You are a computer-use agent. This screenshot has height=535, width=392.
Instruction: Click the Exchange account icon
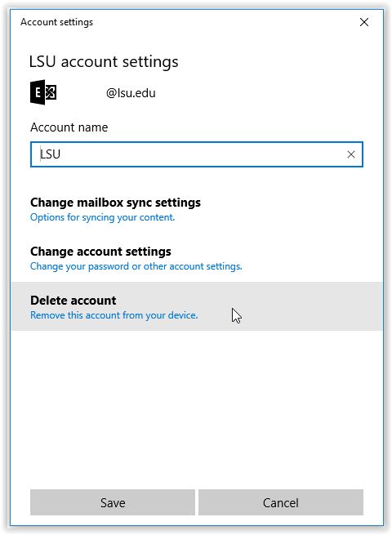point(43,92)
